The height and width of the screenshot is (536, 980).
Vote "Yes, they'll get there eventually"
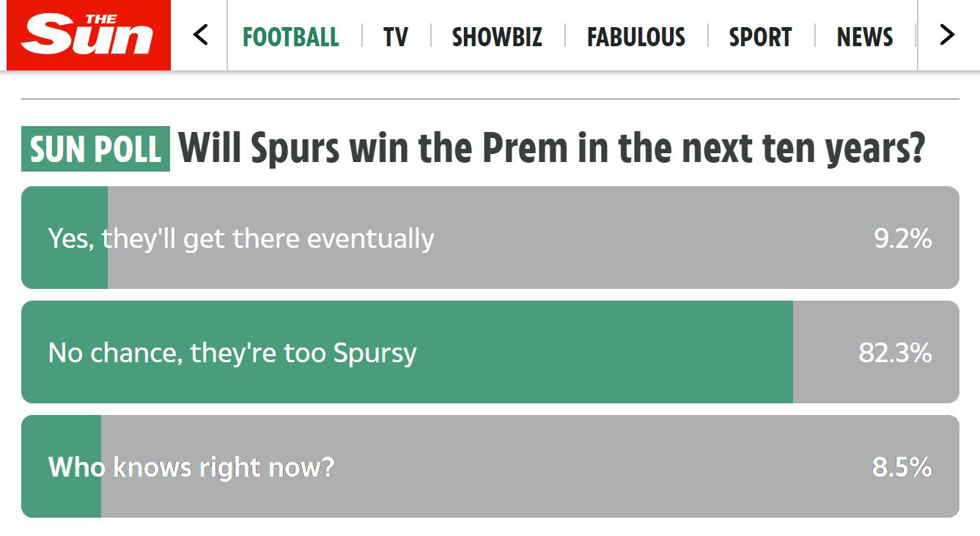pos(241,238)
